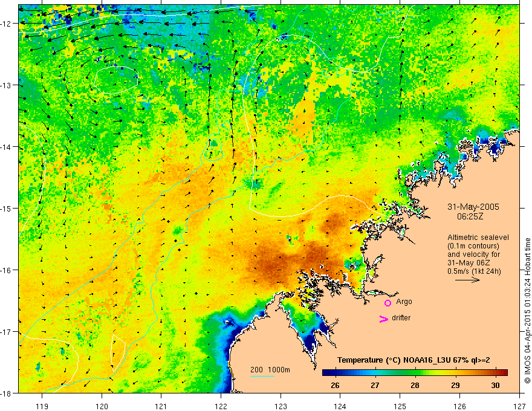Click the 'and velocity for' text line
532x411 pixels.
tap(473, 254)
